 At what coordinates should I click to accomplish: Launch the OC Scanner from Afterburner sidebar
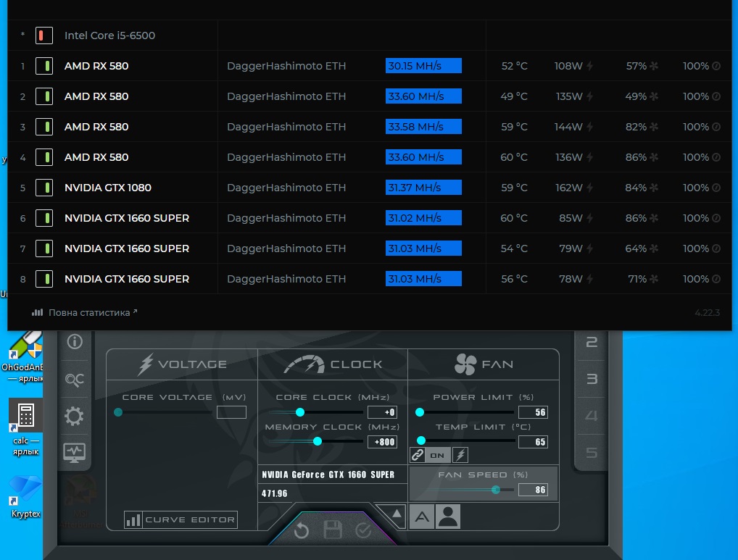(x=75, y=379)
